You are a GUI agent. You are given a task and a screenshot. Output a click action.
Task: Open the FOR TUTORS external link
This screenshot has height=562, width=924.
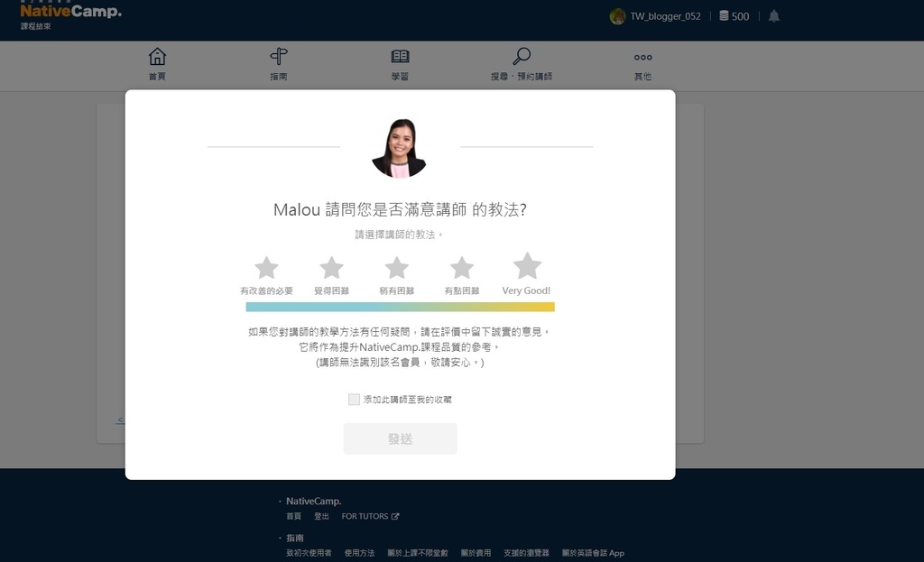[x=370, y=516]
